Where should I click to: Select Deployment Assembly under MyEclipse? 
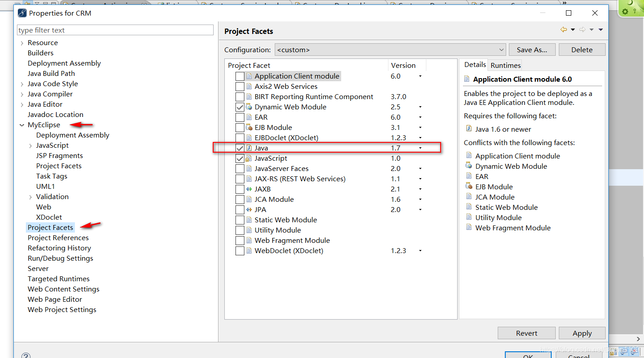[73, 135]
